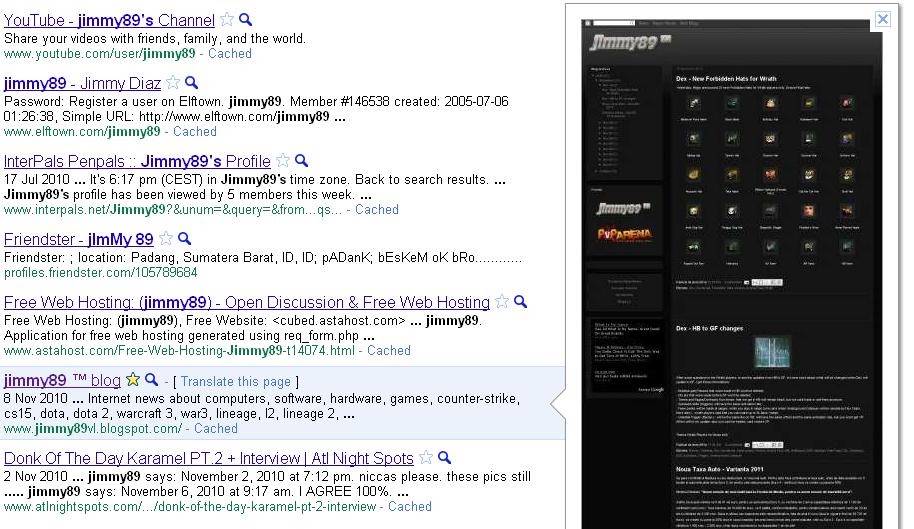
Task: Open jimmy89 - Jimmy Diaz result link
Action: pos(82,83)
